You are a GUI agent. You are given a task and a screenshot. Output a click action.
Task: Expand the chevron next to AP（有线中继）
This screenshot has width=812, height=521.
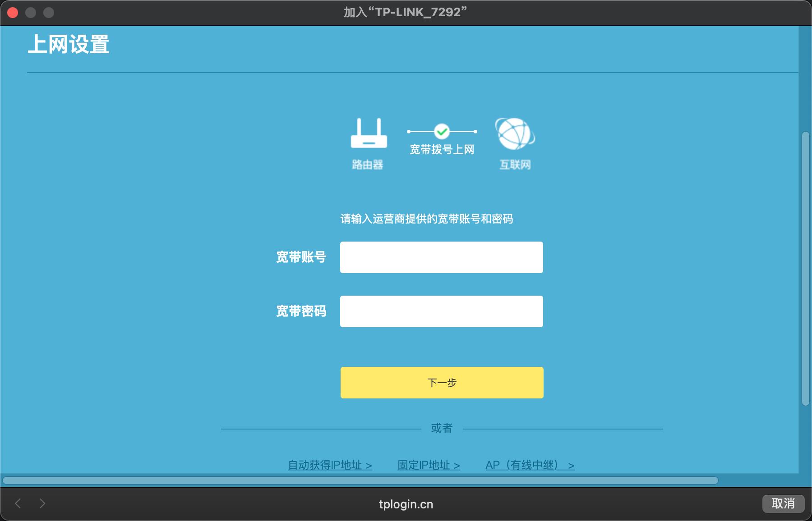571,465
